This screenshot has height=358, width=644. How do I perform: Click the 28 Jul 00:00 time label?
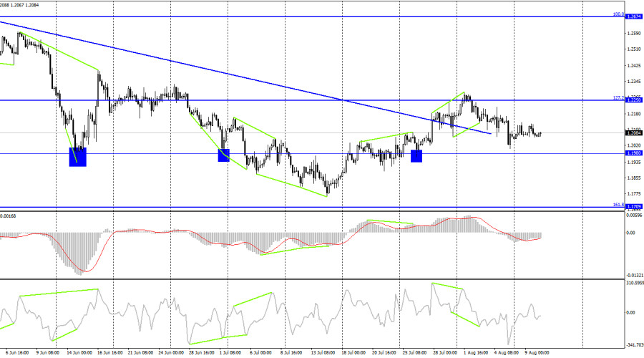pos(445,353)
